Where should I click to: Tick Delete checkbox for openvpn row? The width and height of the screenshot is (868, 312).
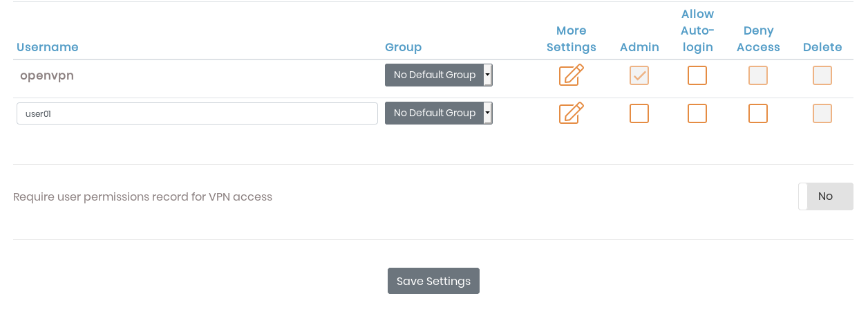click(x=822, y=75)
